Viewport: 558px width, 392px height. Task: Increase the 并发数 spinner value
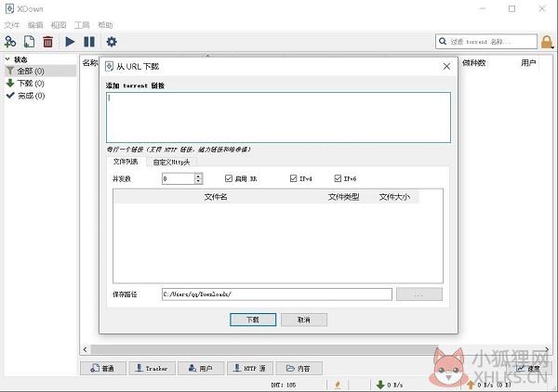coord(199,176)
